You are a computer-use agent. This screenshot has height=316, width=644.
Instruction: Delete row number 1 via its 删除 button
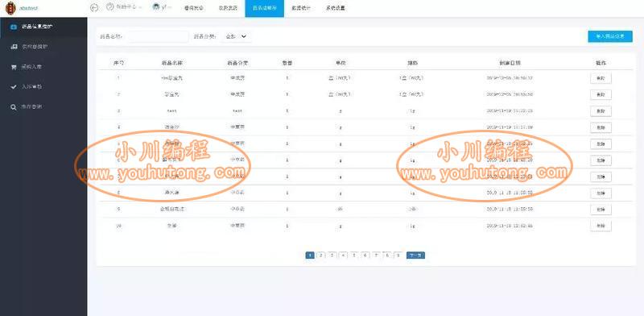coord(601,78)
